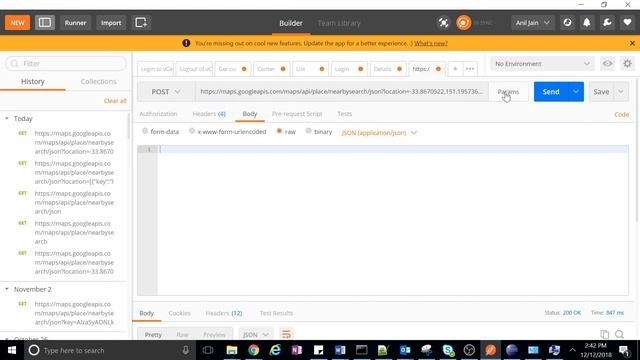This screenshot has height=360, width=640.
Task: Open the JSON (application/json) type dropdown
Action: click(379, 133)
